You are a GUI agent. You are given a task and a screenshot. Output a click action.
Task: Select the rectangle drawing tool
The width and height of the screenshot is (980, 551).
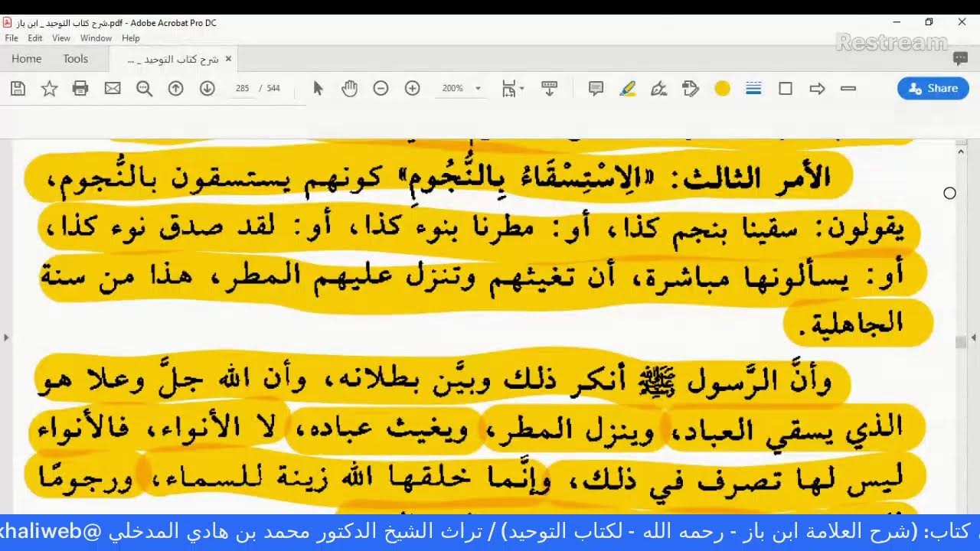786,89
